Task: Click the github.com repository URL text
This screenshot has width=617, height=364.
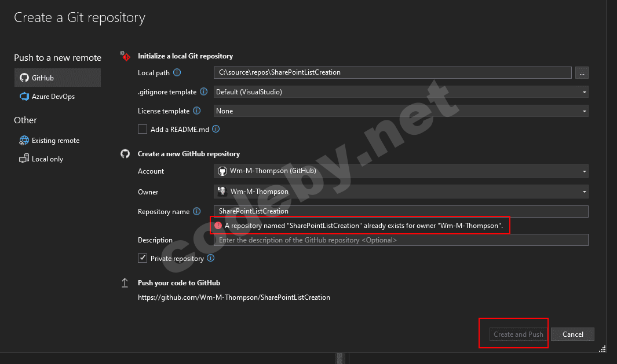Action: 233,297
